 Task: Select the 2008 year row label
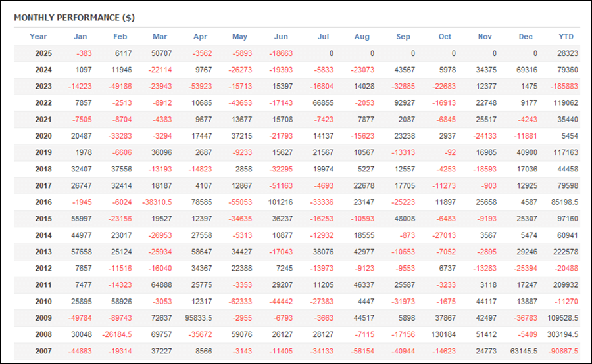[x=43, y=334]
